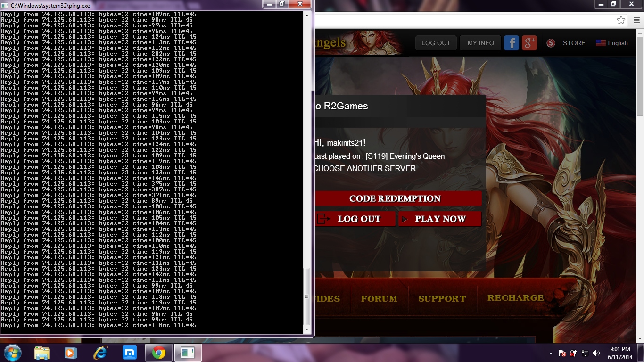Click the volume speaker tray icon
The height and width of the screenshot is (362, 644).
pos(596,353)
